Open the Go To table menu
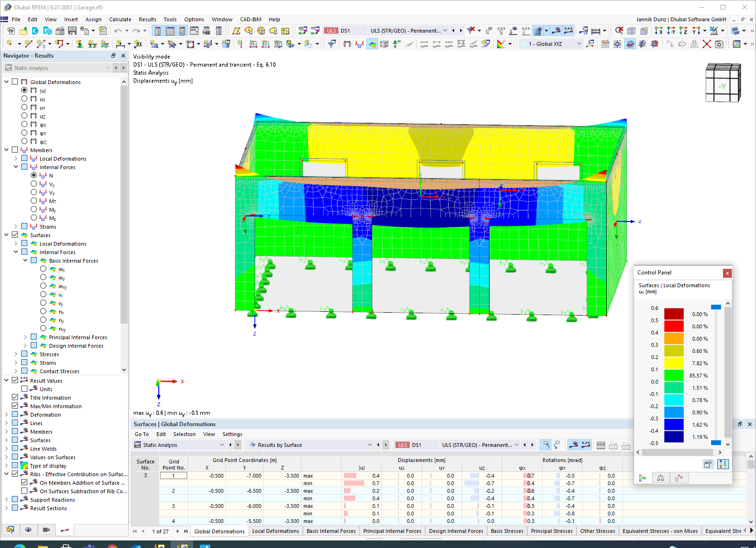The height and width of the screenshot is (548, 756). [x=142, y=434]
